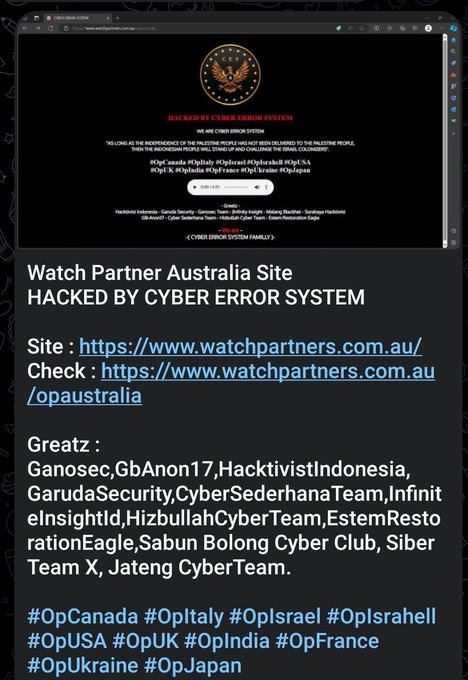Click the browser back arrow
This screenshot has height=680, width=468.
coord(25,28)
